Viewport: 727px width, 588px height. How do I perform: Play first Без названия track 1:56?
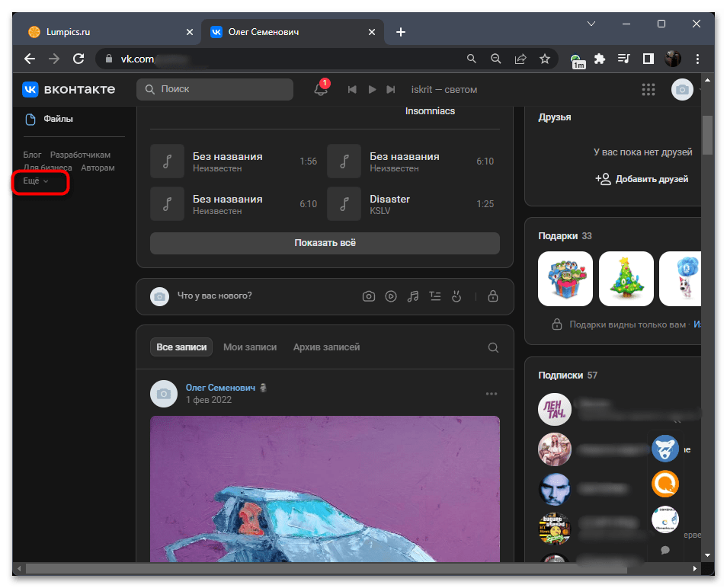click(168, 161)
